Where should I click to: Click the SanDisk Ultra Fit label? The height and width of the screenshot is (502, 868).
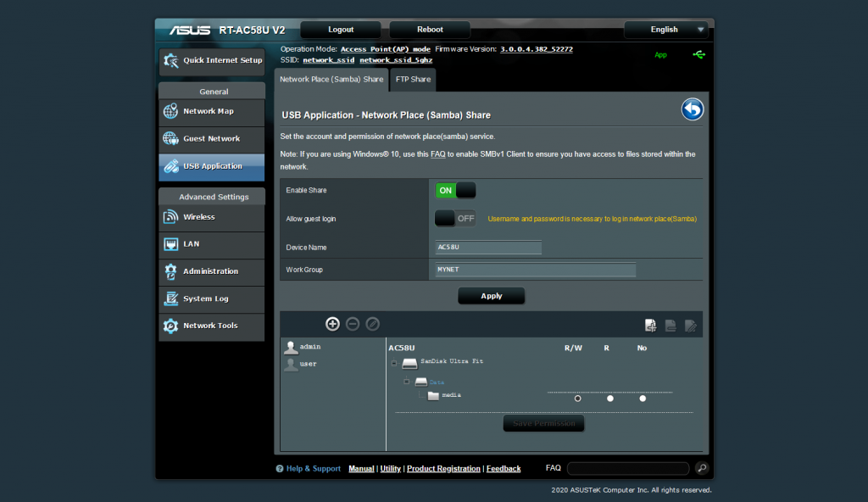point(452,361)
